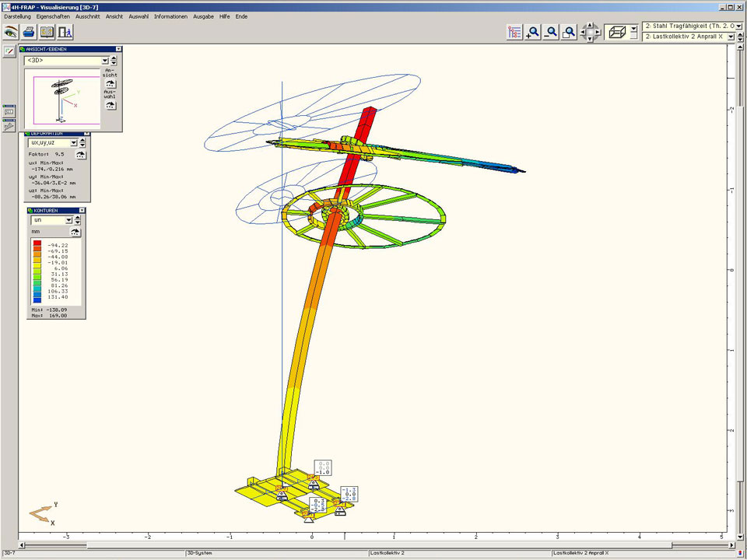Collapse the ANSICHT/EBENEN panel
The height and width of the screenshot is (560, 747).
(117, 49)
